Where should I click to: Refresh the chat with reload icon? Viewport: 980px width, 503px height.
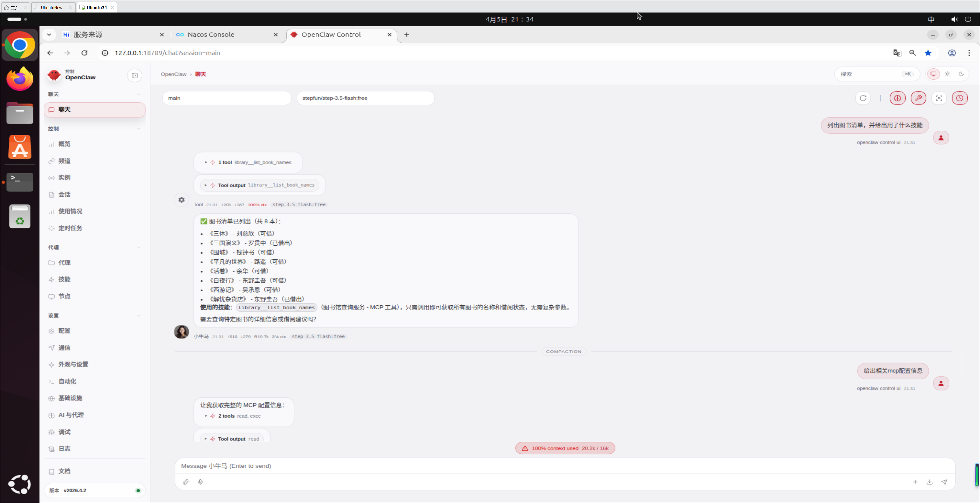pyautogui.click(x=863, y=98)
